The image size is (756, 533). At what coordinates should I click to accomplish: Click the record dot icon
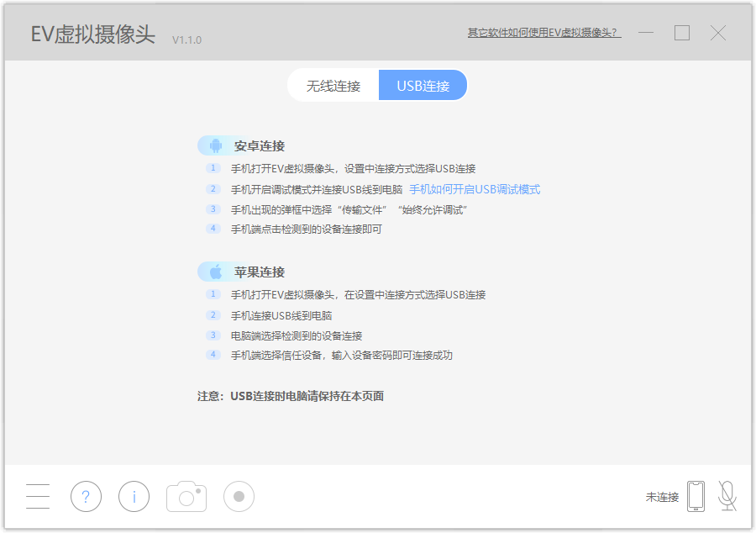pyautogui.click(x=238, y=496)
